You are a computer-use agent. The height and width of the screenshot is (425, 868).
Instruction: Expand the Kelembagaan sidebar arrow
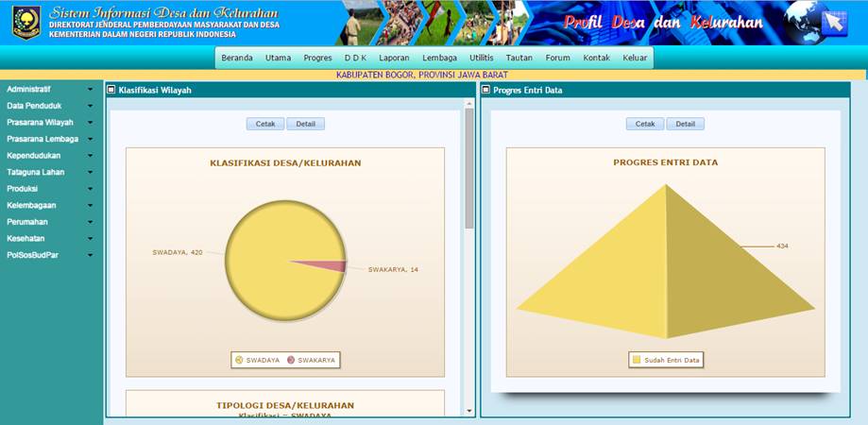(x=91, y=205)
